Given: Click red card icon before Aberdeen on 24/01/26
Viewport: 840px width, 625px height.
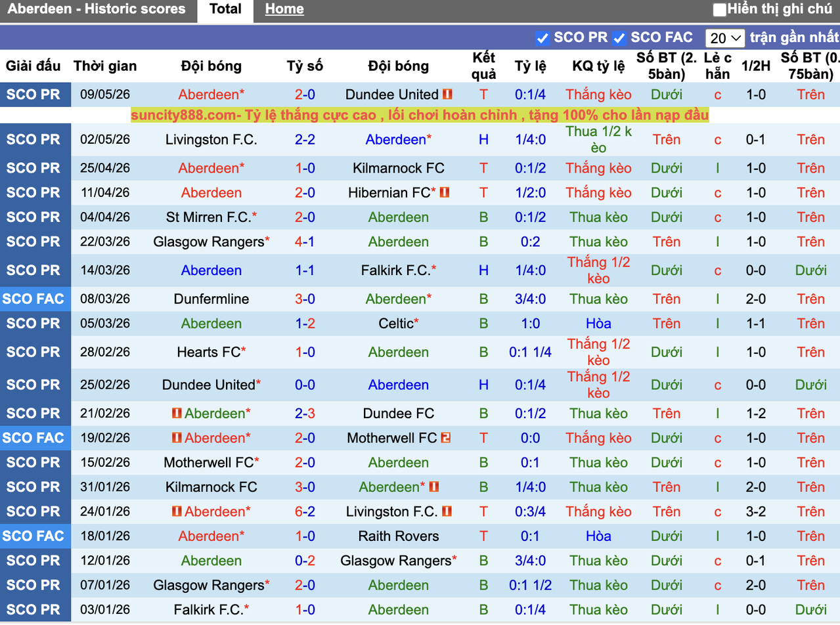Looking at the screenshot, I should coord(177,511).
